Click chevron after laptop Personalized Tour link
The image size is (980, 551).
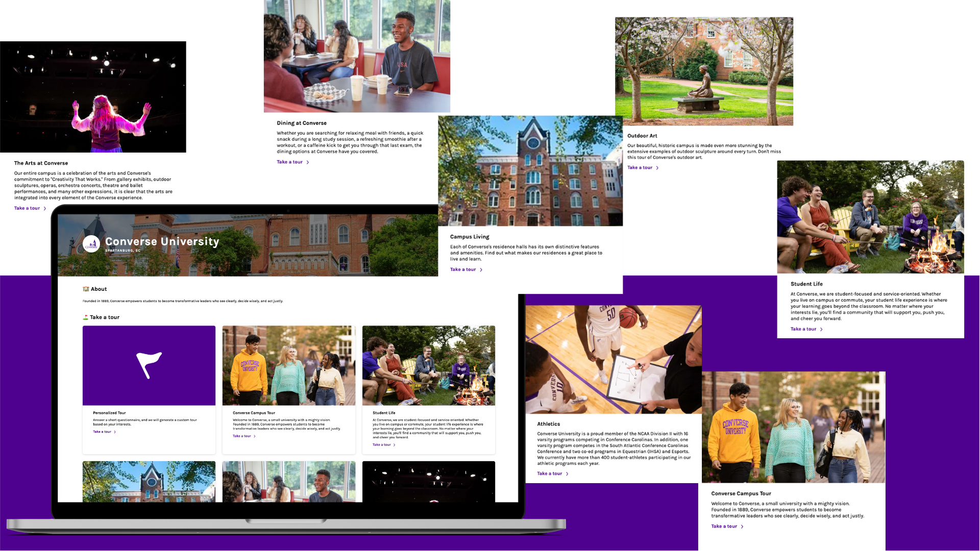[x=115, y=432]
